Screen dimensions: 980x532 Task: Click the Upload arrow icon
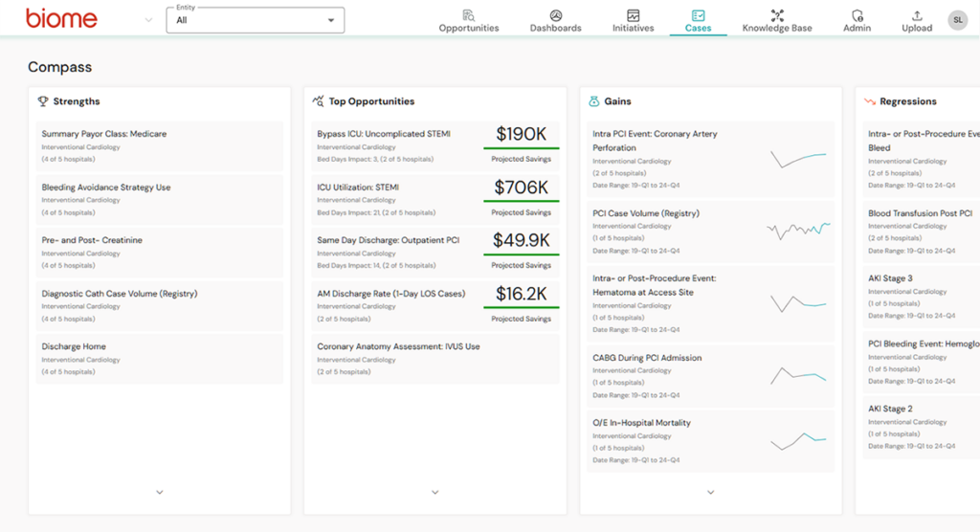[x=917, y=15]
